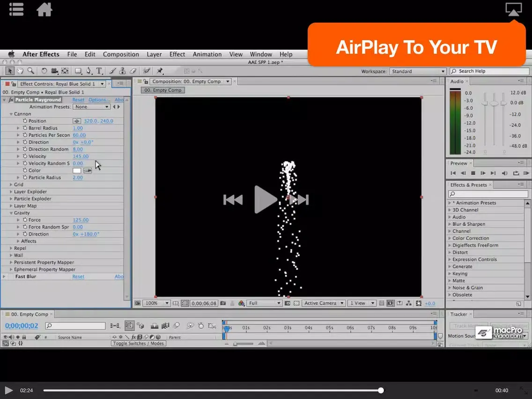
Task: Click overlay skip-to-previous button
Action: [233, 200]
